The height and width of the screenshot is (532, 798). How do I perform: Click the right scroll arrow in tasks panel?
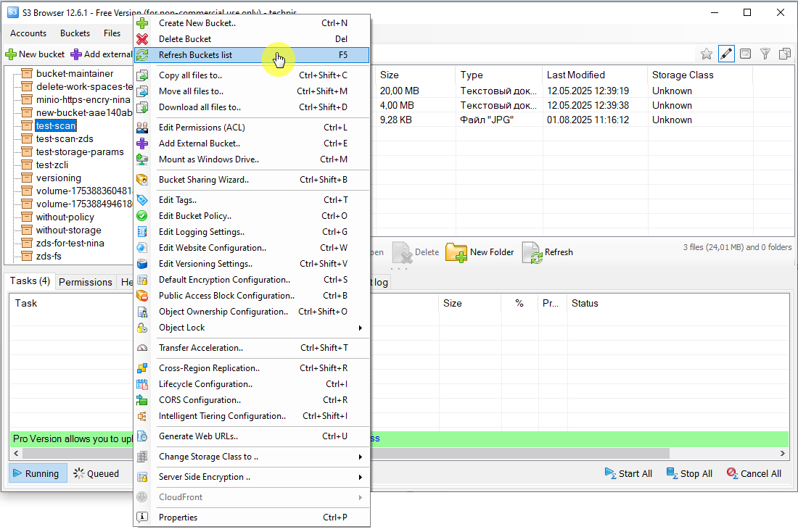pyautogui.click(x=783, y=453)
